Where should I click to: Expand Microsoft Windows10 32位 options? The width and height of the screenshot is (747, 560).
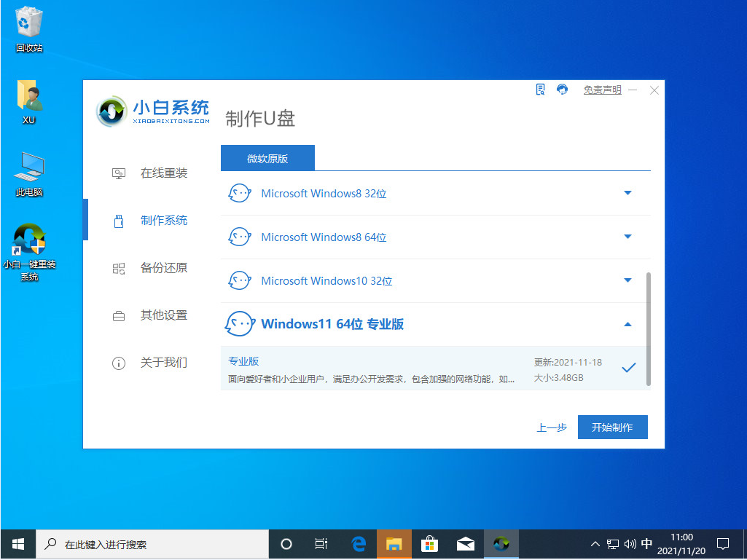628,280
